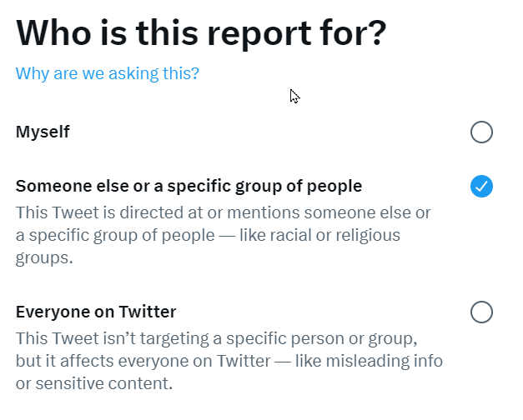This screenshot has height=420, width=523.
Task: Click the 'Myself' option label
Action: [43, 132]
